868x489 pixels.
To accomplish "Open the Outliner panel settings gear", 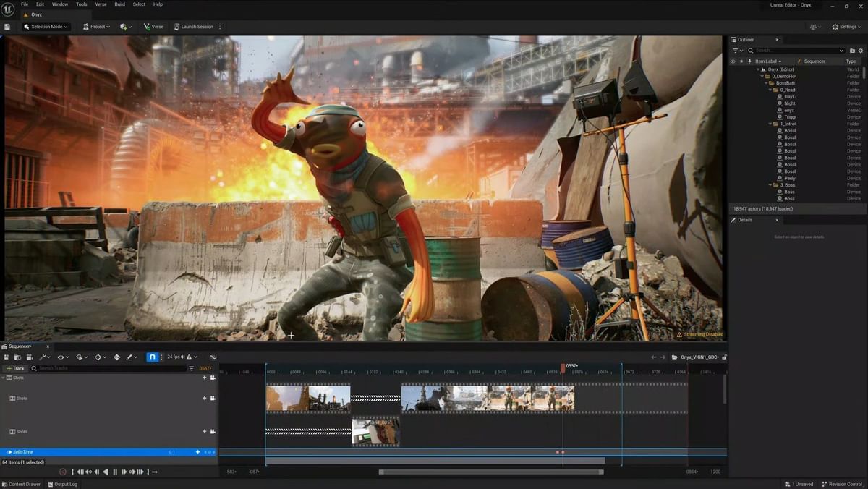I will (x=860, y=51).
